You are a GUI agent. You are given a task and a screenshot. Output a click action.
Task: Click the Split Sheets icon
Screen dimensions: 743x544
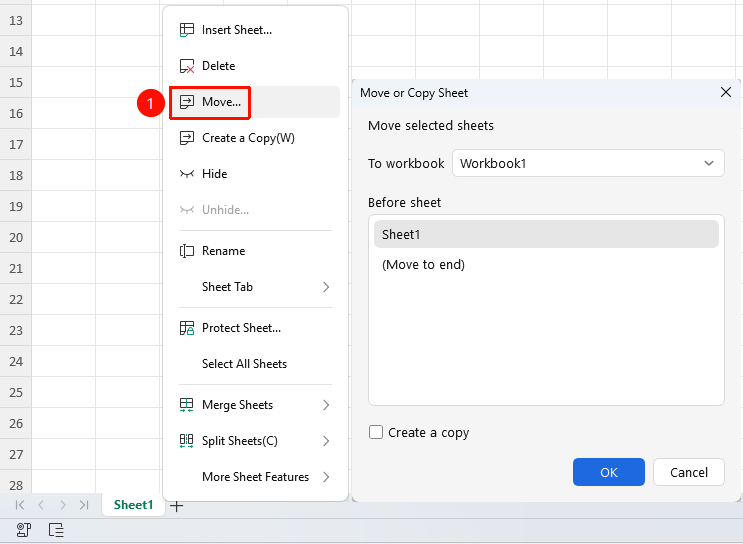pos(187,441)
